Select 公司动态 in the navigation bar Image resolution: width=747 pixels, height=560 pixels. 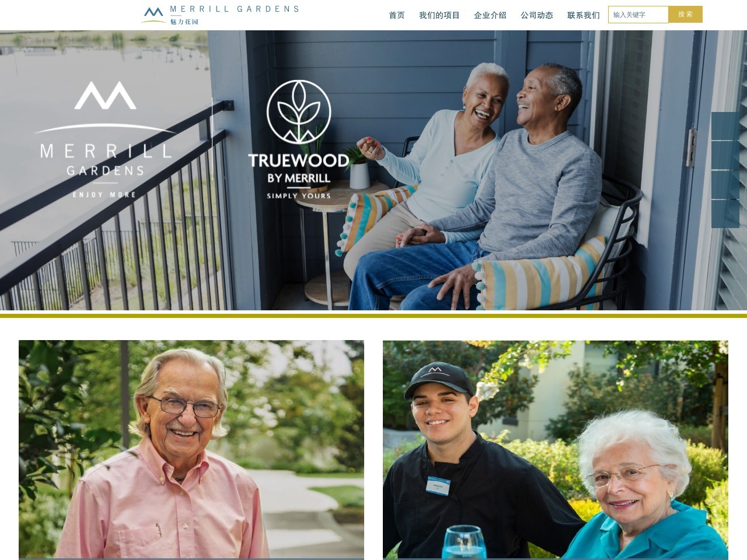pyautogui.click(x=537, y=15)
